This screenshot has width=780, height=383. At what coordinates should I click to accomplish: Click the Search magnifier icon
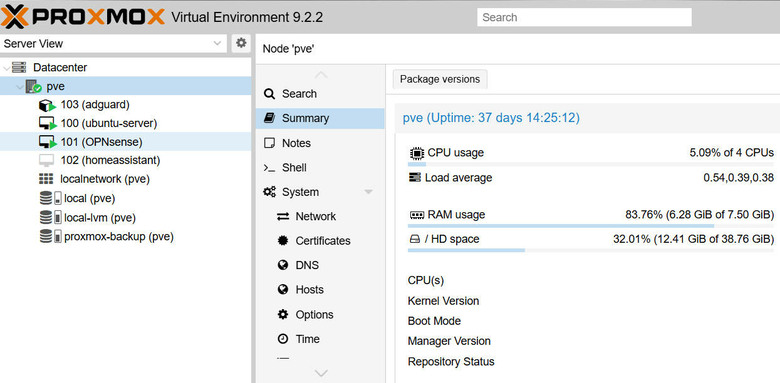(x=269, y=94)
